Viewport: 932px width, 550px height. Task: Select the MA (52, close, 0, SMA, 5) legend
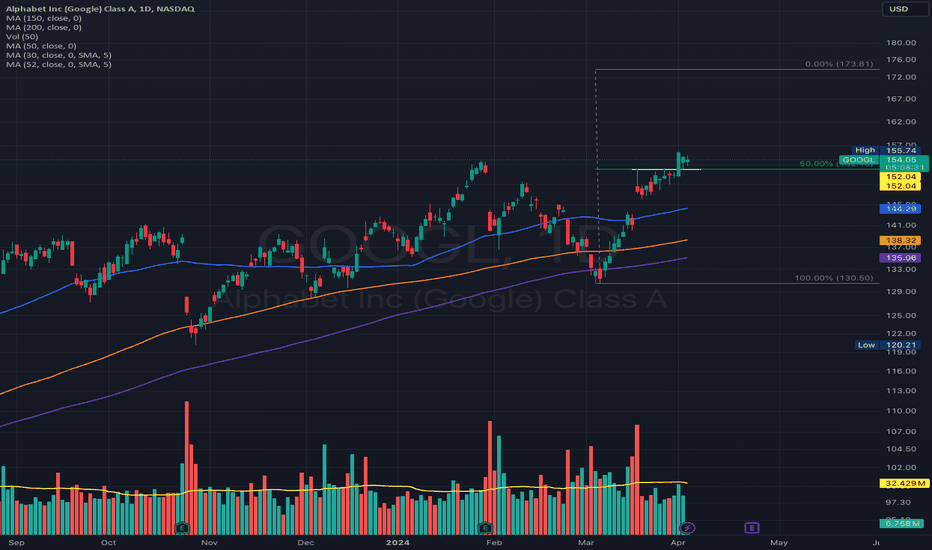coord(58,64)
